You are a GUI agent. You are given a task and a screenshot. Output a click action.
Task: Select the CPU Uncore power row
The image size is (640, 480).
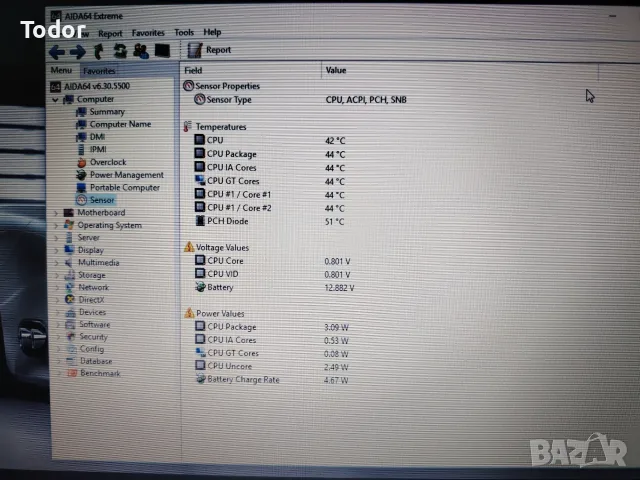pos(271,366)
